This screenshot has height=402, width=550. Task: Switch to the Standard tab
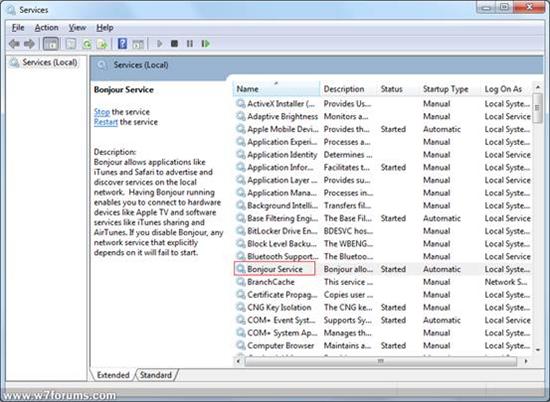click(156, 375)
